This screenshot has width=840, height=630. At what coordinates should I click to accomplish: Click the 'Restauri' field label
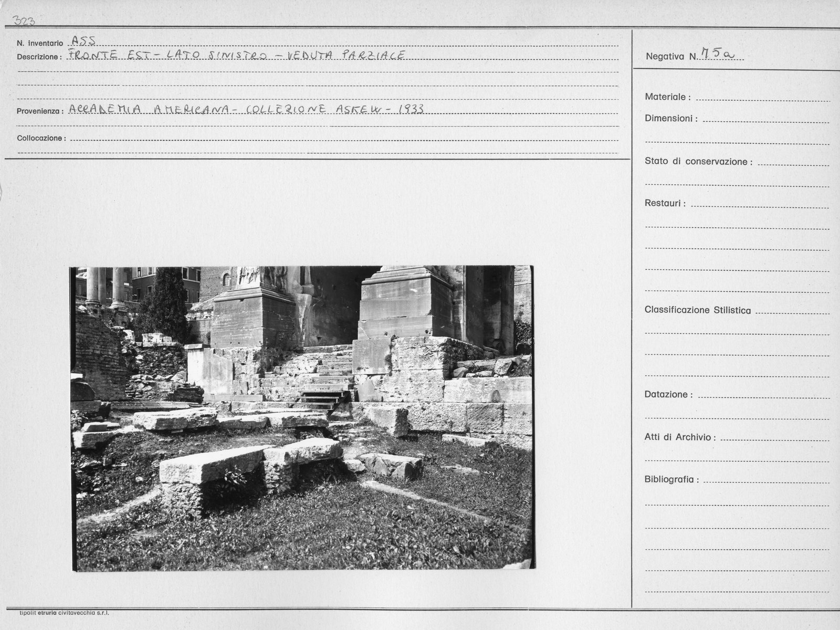pyautogui.click(x=665, y=204)
